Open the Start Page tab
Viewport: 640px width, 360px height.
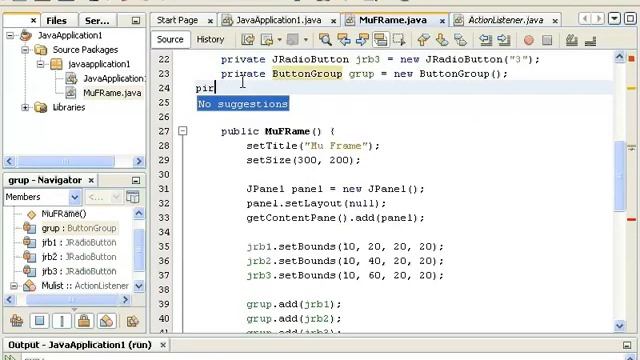[177, 20]
